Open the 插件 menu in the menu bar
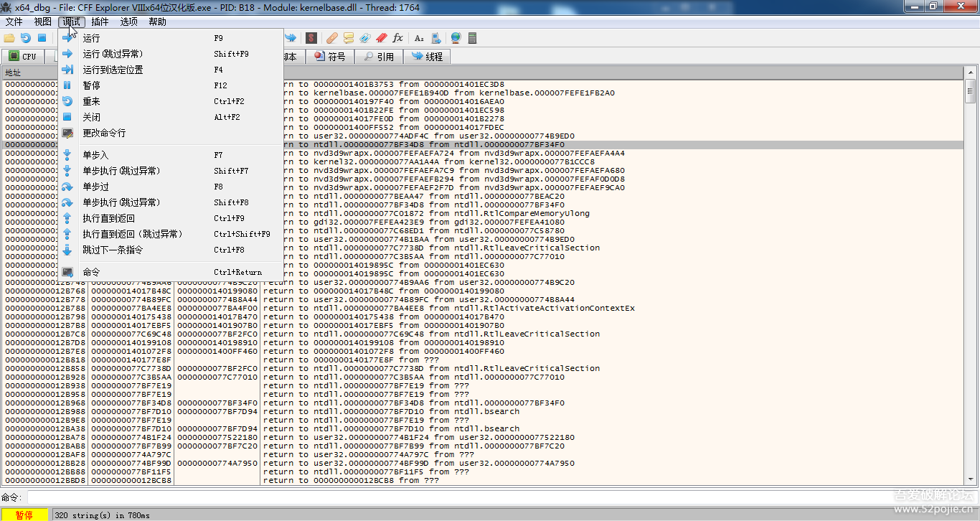980x521 pixels. click(x=100, y=22)
